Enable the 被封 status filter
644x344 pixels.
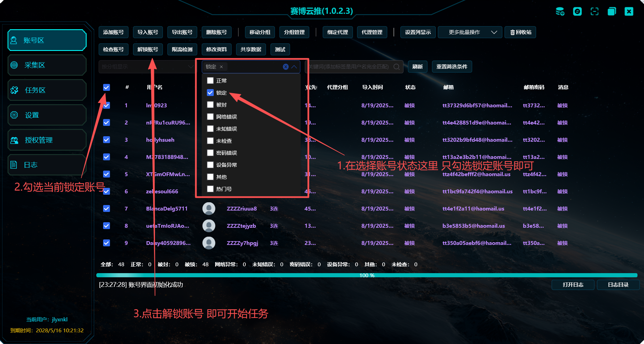pyautogui.click(x=210, y=105)
